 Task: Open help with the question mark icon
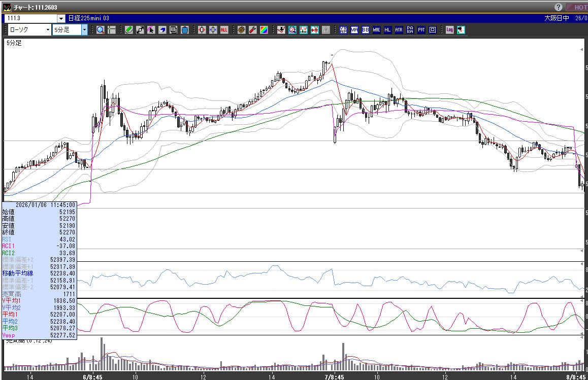(x=559, y=7)
